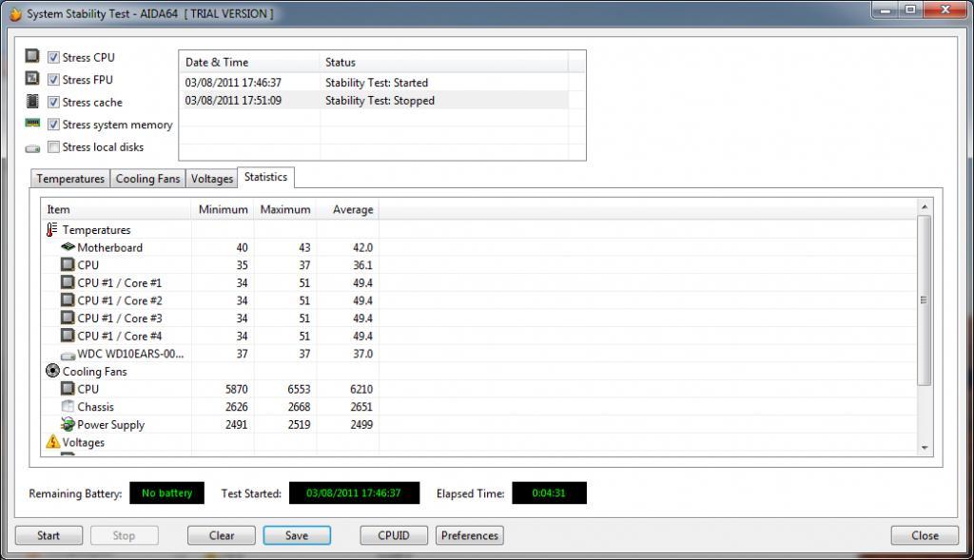Click the AIDA64 flame icon in title bar
The image size is (974, 560).
[15, 13]
